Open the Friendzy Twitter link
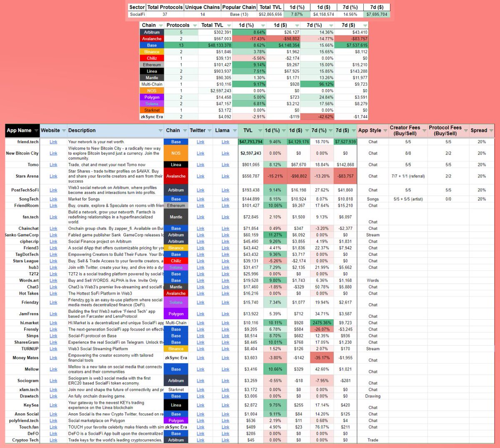Image resolution: width=500 pixels, height=448 pixels. 200,303
